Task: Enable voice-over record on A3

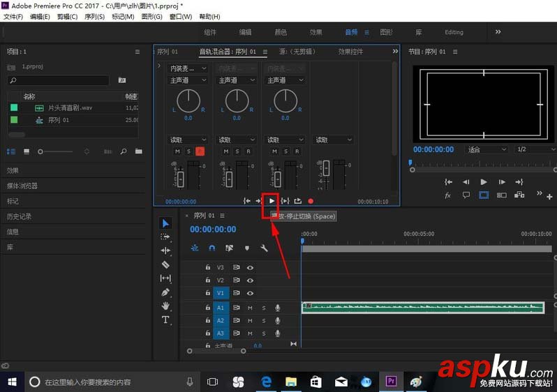Action: click(277, 333)
